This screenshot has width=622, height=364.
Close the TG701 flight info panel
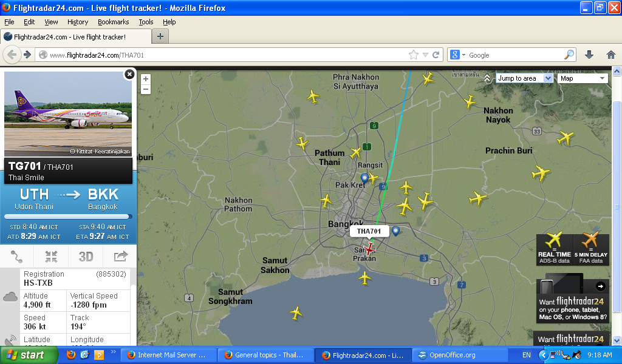129,75
